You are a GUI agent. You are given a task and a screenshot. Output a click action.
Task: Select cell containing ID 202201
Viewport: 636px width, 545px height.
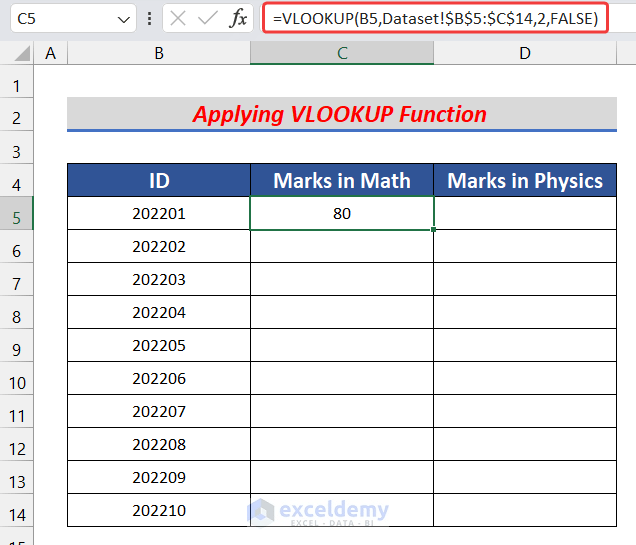159,213
